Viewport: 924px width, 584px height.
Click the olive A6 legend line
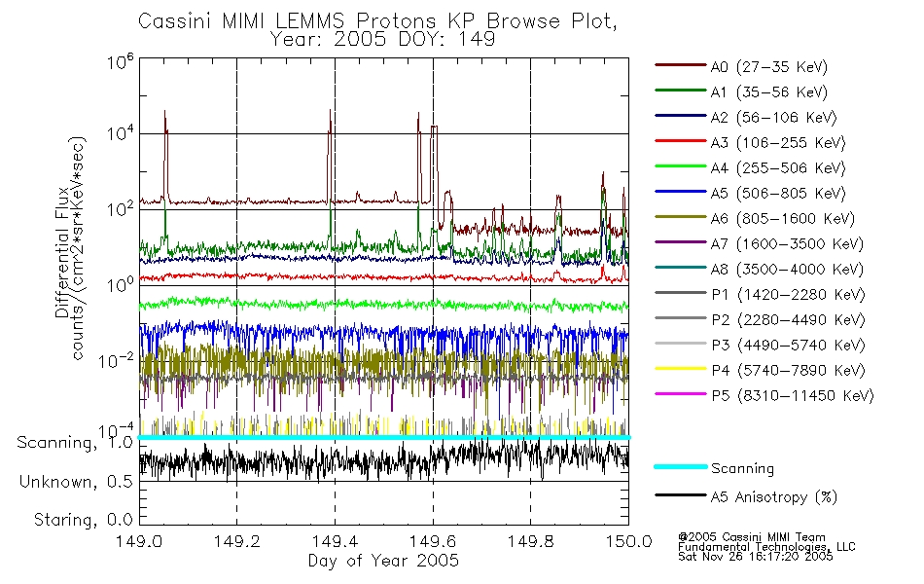point(681,217)
